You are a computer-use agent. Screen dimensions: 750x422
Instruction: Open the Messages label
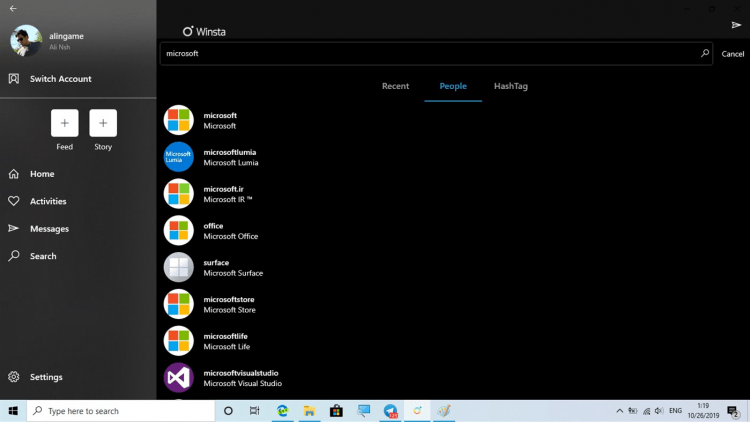[49, 229]
